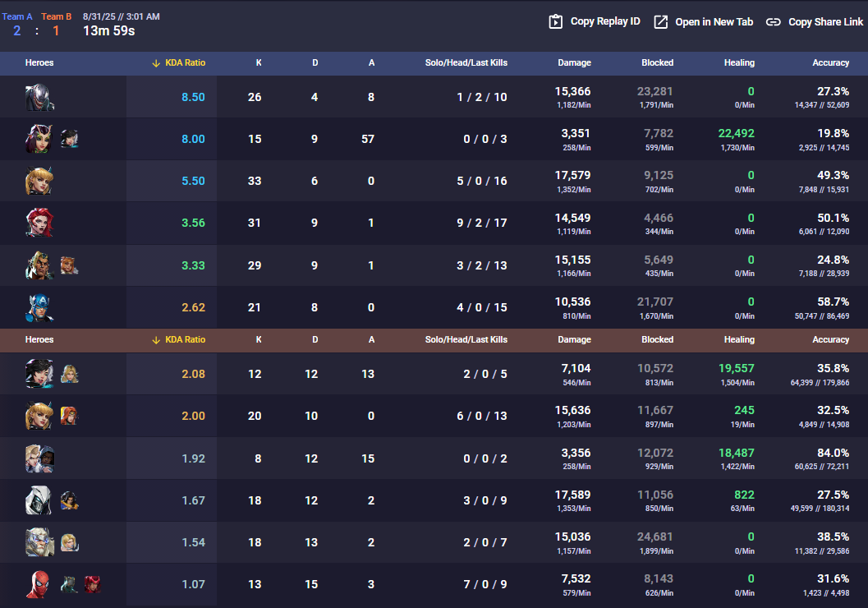
Task: Sort by D column in blue header
Action: click(x=315, y=62)
